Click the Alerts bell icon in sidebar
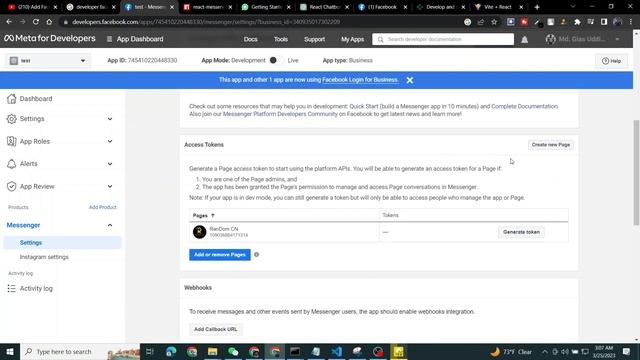Screen dimensions: 640x360 point(11,164)
